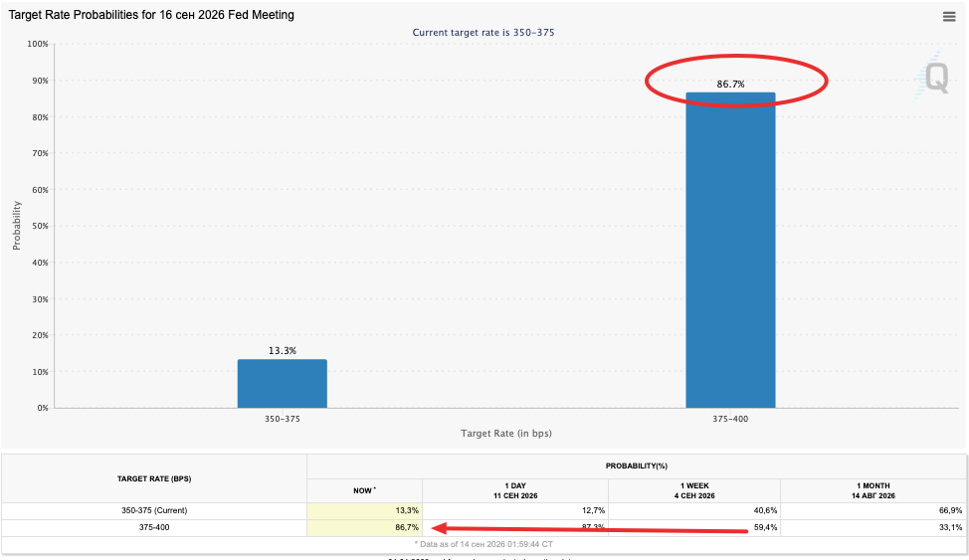
Task: Select the 86.7% data label above the tall bar
Action: [x=730, y=85]
